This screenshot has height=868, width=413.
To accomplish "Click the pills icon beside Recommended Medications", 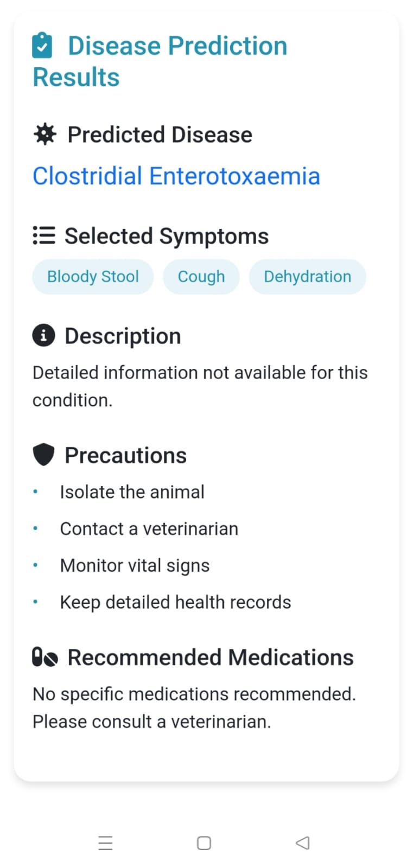I will (x=45, y=657).
